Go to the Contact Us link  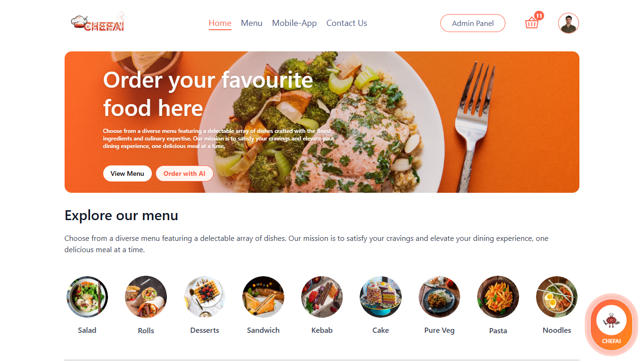click(347, 23)
